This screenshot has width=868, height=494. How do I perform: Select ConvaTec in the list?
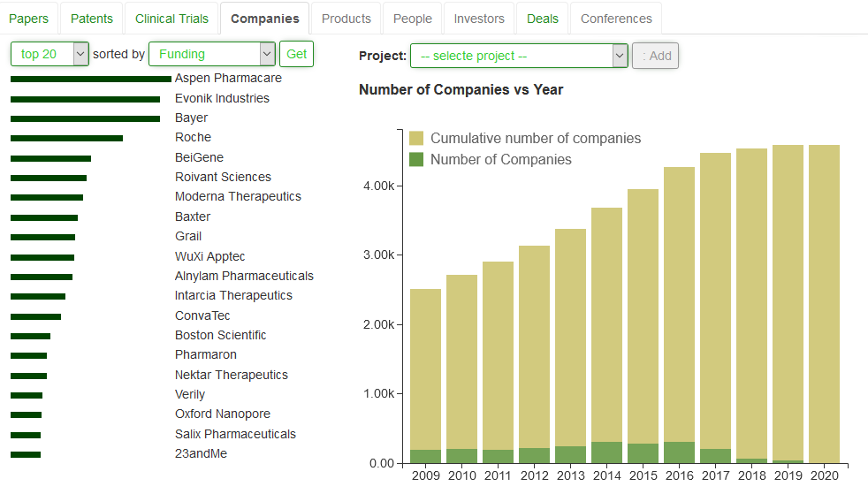(202, 315)
